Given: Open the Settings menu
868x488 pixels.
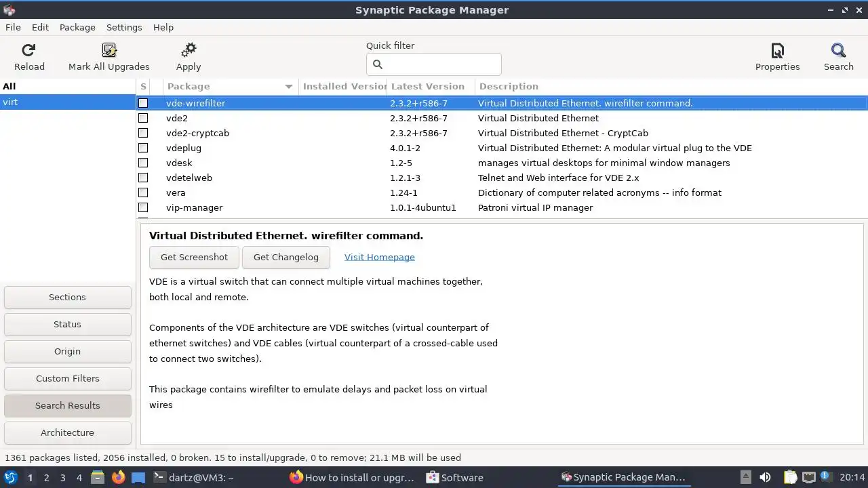Looking at the screenshot, I should (x=124, y=27).
